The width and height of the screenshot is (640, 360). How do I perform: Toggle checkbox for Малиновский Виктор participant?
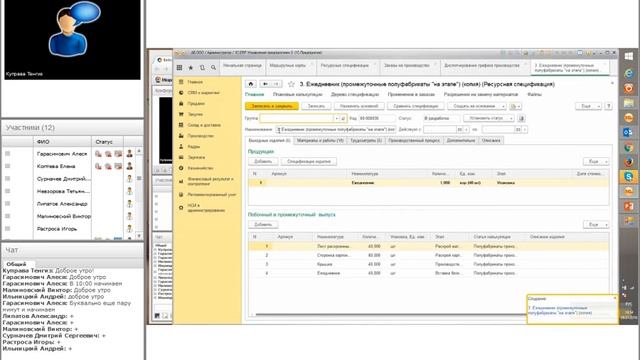click(x=7, y=216)
